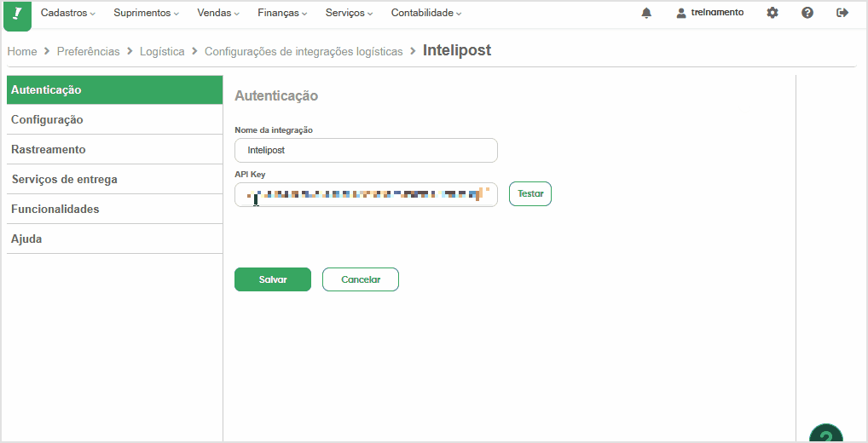Click the Intelipost page title
868x443 pixels.
pos(457,50)
